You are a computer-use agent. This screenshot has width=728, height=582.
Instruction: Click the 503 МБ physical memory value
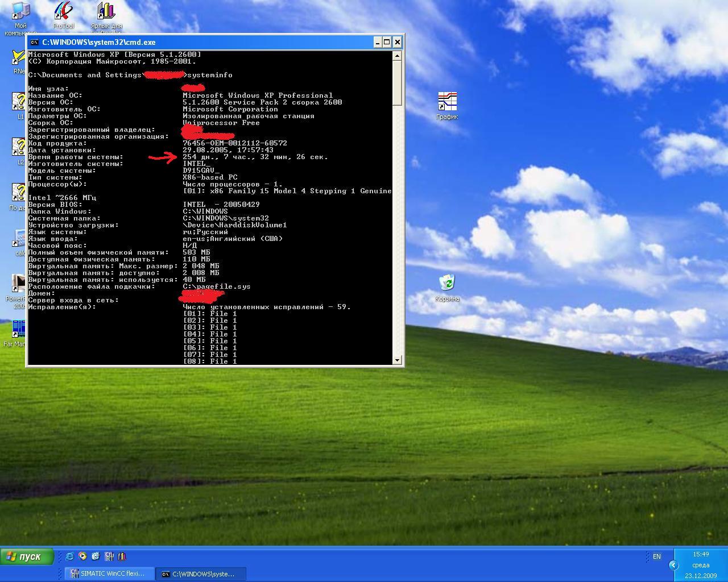coord(196,252)
